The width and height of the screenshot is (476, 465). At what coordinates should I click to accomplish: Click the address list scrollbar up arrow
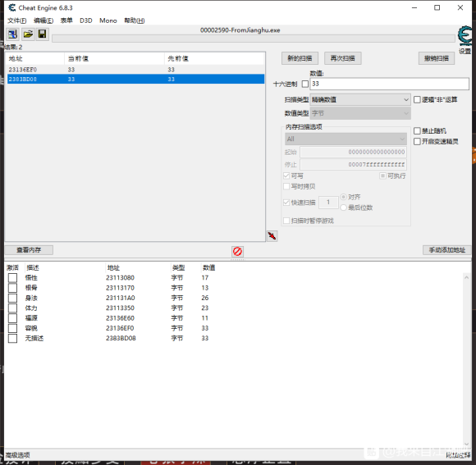467,277
